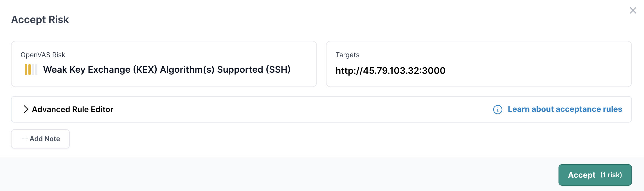Screen dimensions: 644x191
Task: Click the green Accept button
Action: coord(582,175)
